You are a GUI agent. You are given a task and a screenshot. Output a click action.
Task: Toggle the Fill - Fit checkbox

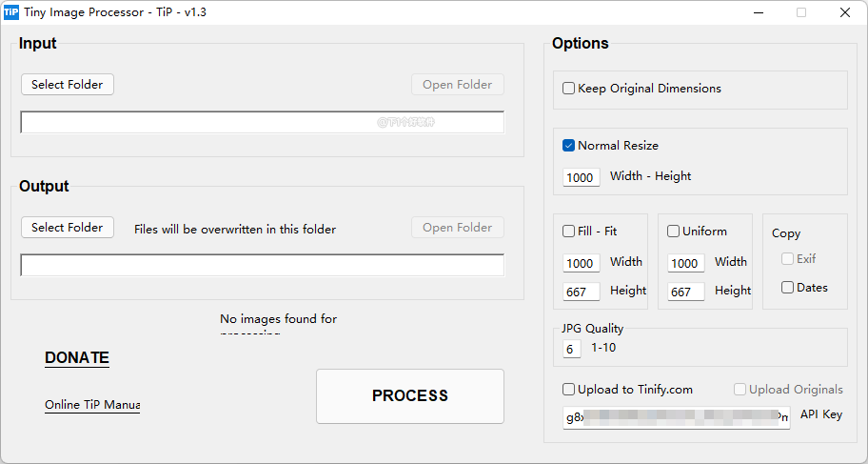click(569, 232)
